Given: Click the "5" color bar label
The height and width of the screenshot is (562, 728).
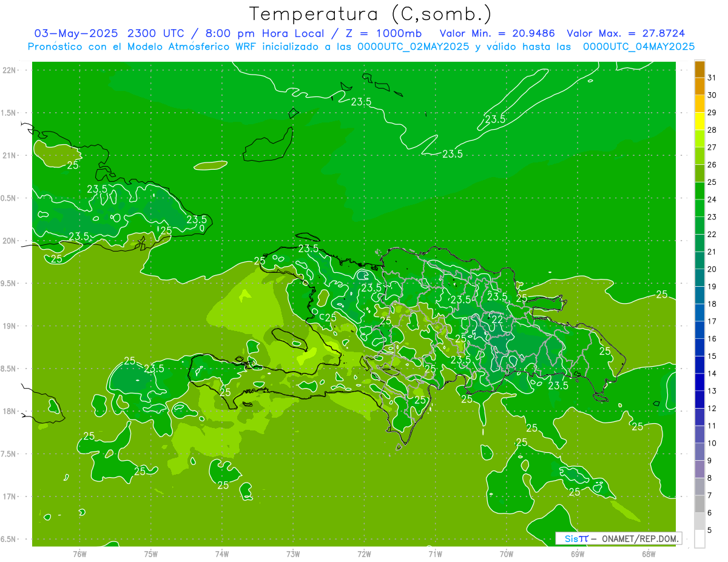Looking at the screenshot, I should coord(710,530).
